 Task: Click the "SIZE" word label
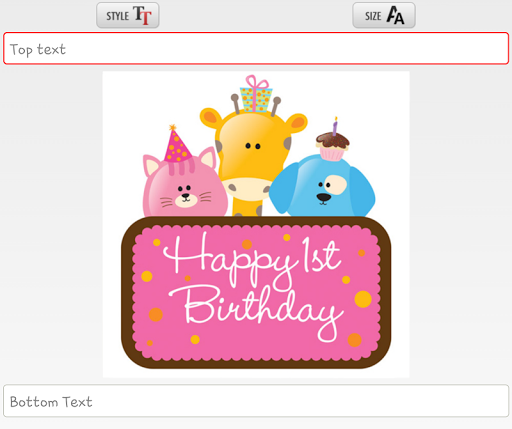click(x=373, y=16)
